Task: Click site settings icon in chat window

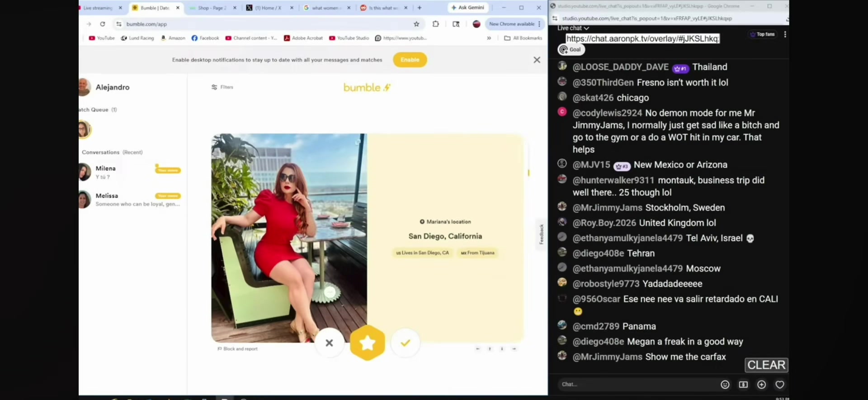Action: (555, 19)
